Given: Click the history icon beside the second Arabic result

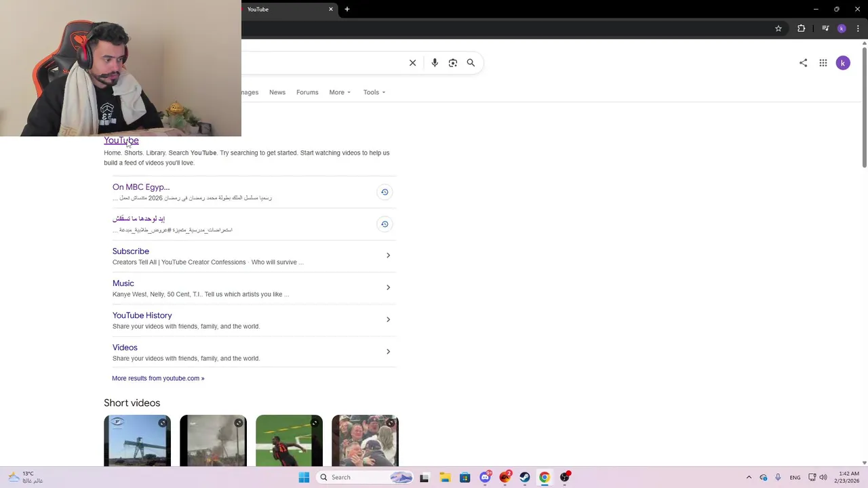Looking at the screenshot, I should click(384, 224).
